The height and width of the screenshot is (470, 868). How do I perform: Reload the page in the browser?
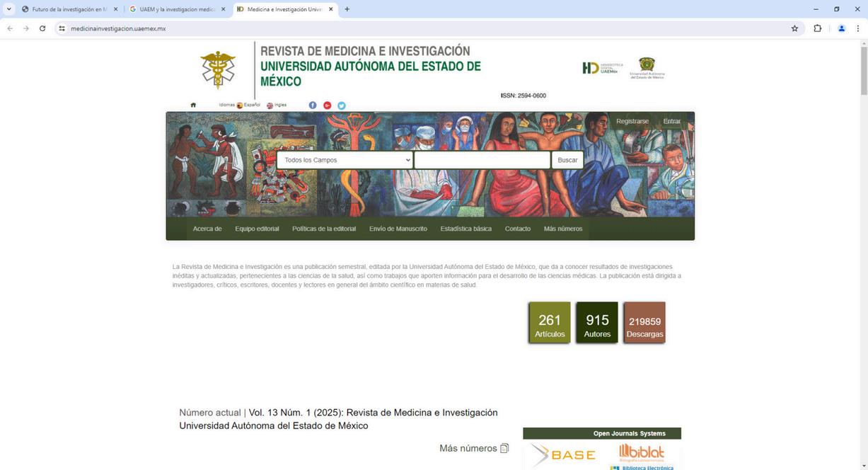[x=42, y=28]
